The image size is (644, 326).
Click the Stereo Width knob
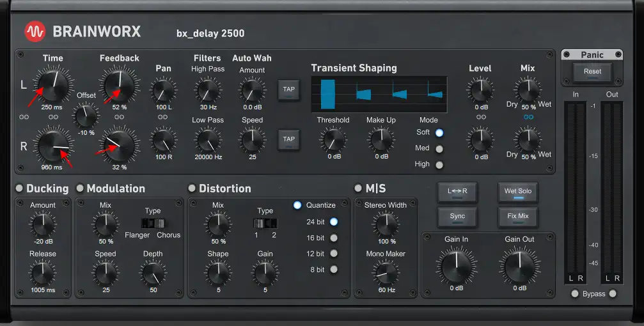pyautogui.click(x=386, y=225)
